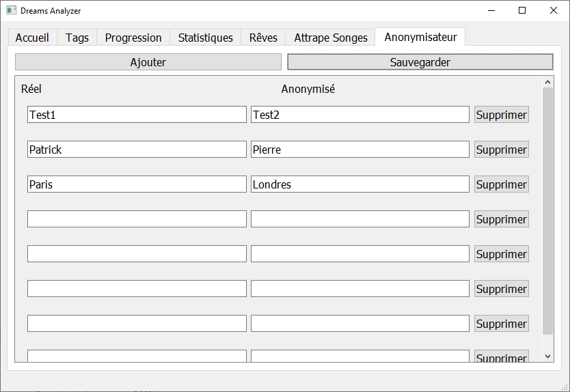This screenshot has width=570, height=392.
Task: Delete the Test1 row with Supprimer
Action: 501,115
